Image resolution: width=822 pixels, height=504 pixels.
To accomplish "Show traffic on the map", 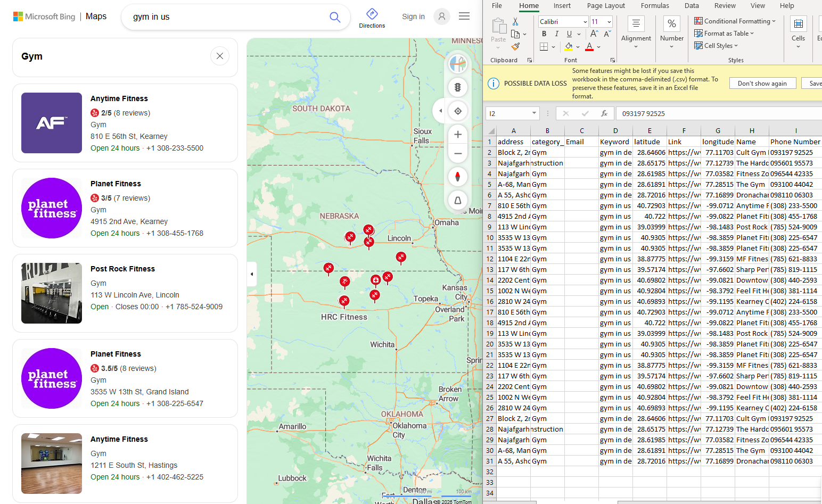I will pyautogui.click(x=458, y=87).
